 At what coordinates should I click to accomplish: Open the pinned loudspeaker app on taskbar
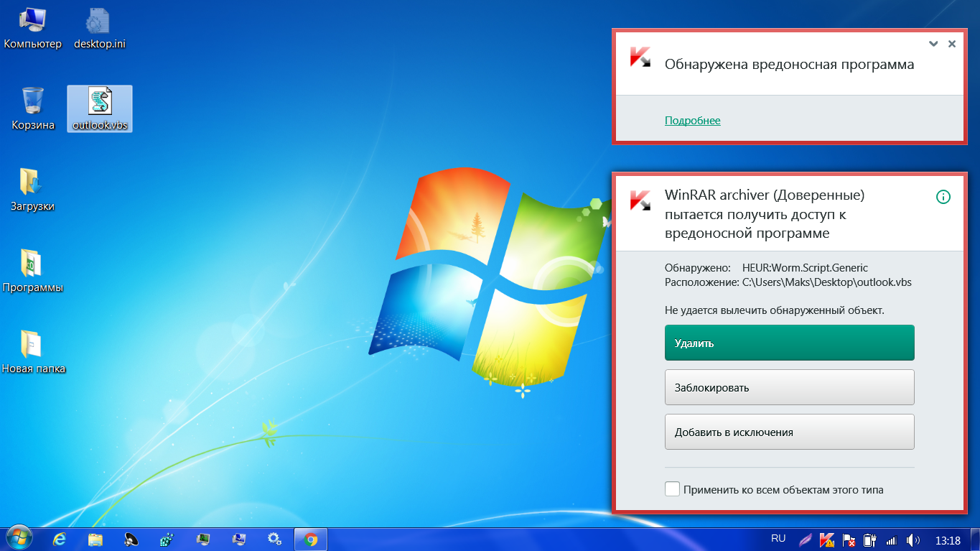(x=131, y=540)
